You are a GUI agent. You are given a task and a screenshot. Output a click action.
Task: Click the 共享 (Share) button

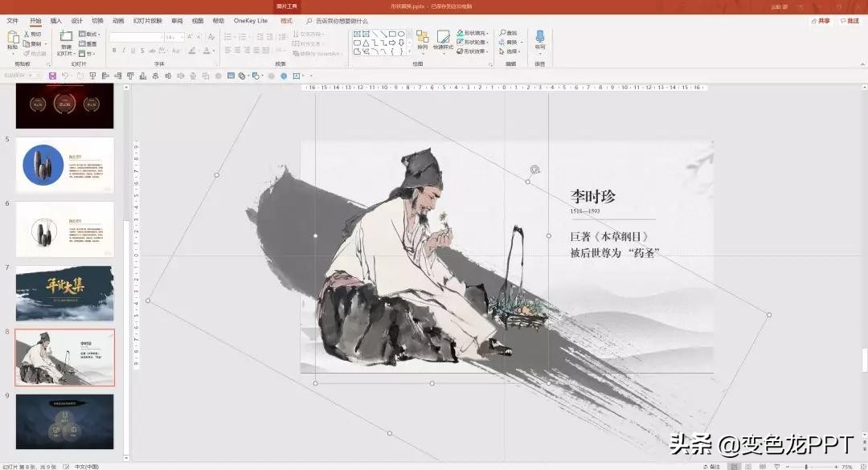[821, 21]
